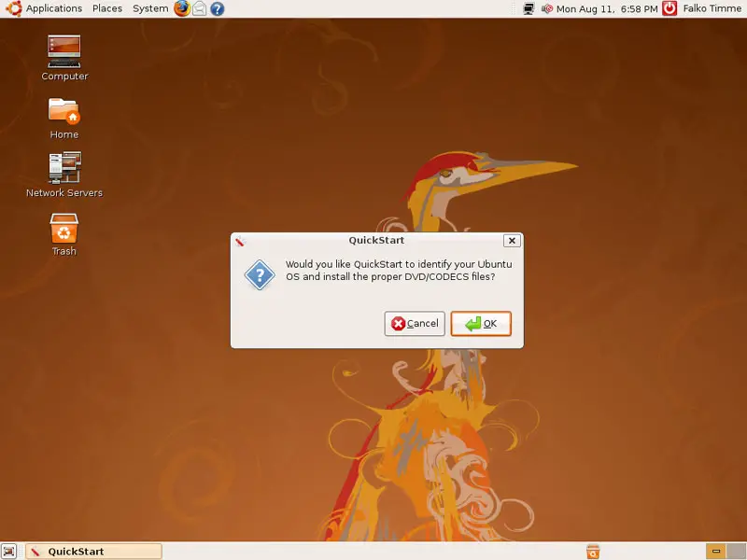Click the network connection tray icon
Viewport: 747px width, 560px height.
tap(529, 8)
